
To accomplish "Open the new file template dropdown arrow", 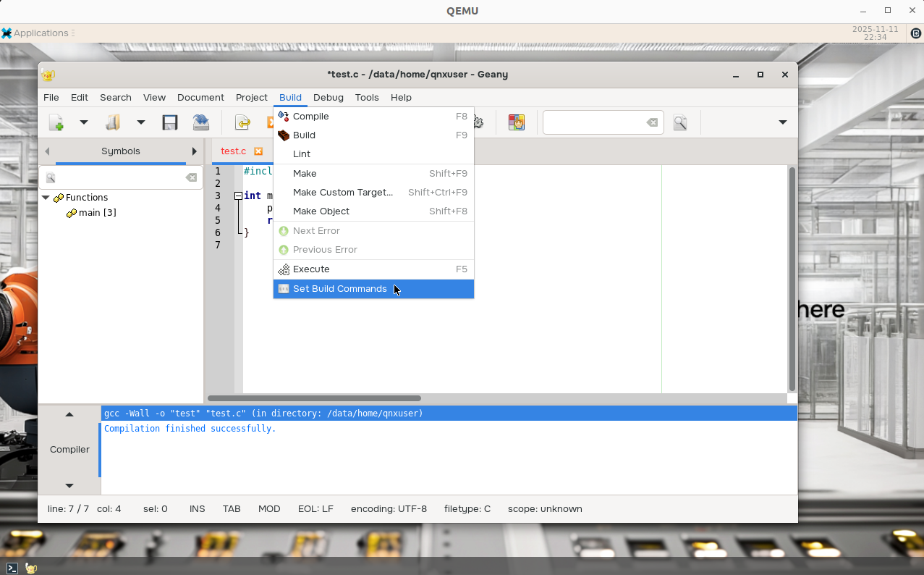I will pos(84,122).
